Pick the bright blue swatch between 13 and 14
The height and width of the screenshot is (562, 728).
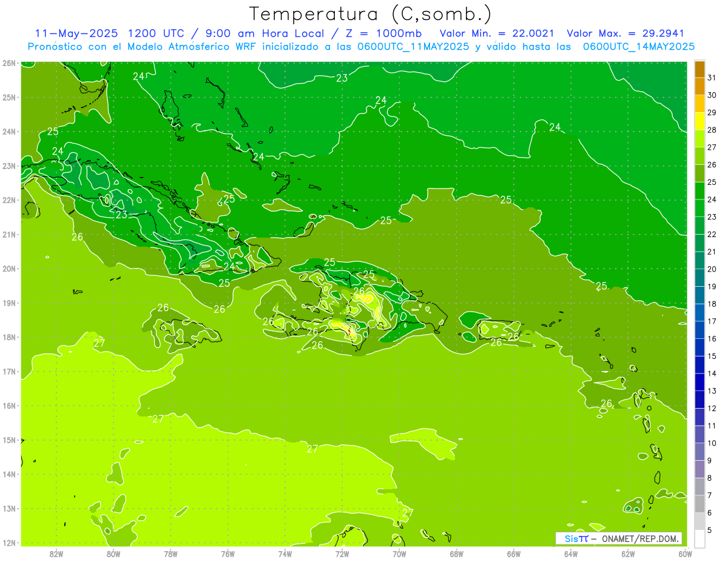tap(699, 382)
